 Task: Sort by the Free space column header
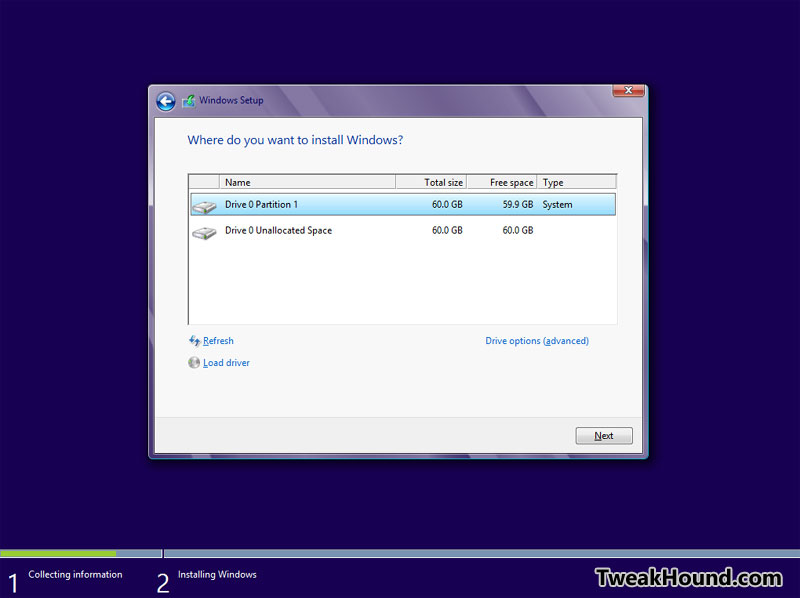coord(502,182)
